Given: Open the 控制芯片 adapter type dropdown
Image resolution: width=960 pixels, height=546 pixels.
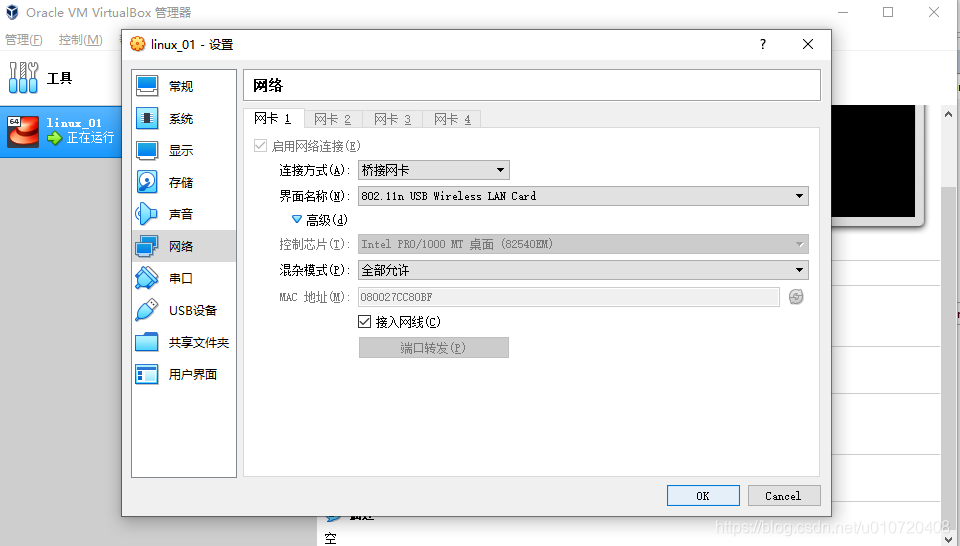Looking at the screenshot, I should 583,244.
